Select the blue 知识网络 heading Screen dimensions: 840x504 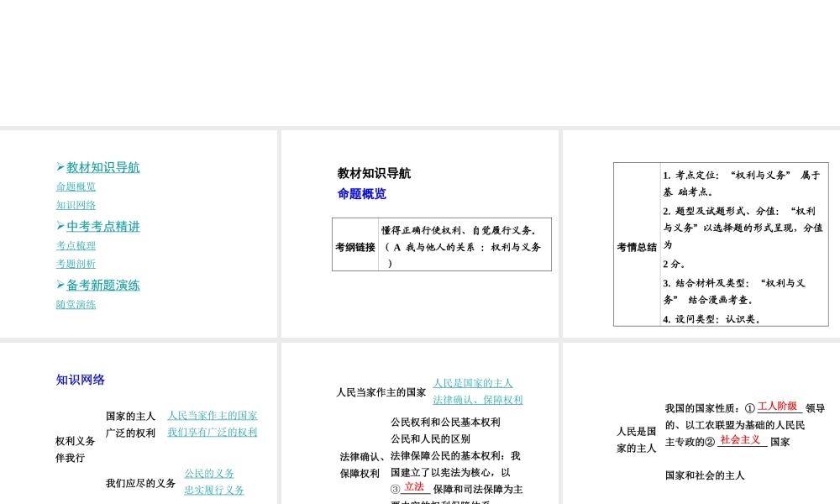[81, 380]
